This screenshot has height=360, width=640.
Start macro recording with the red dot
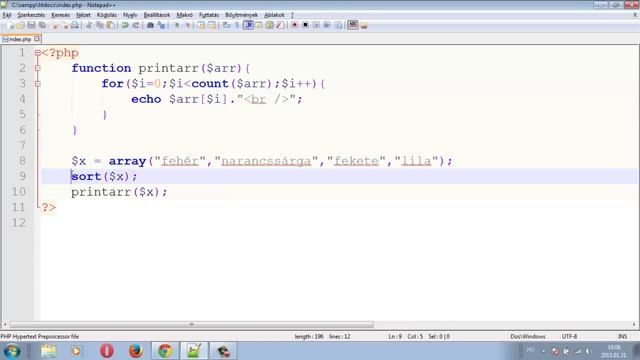tap(295, 25)
